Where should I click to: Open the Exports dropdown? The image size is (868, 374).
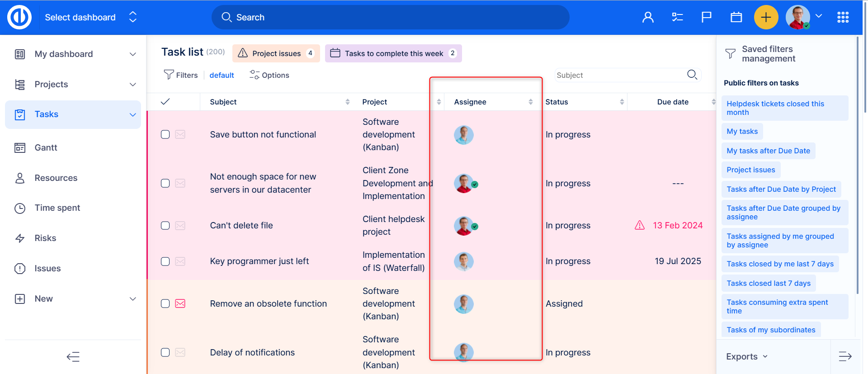[x=746, y=356]
